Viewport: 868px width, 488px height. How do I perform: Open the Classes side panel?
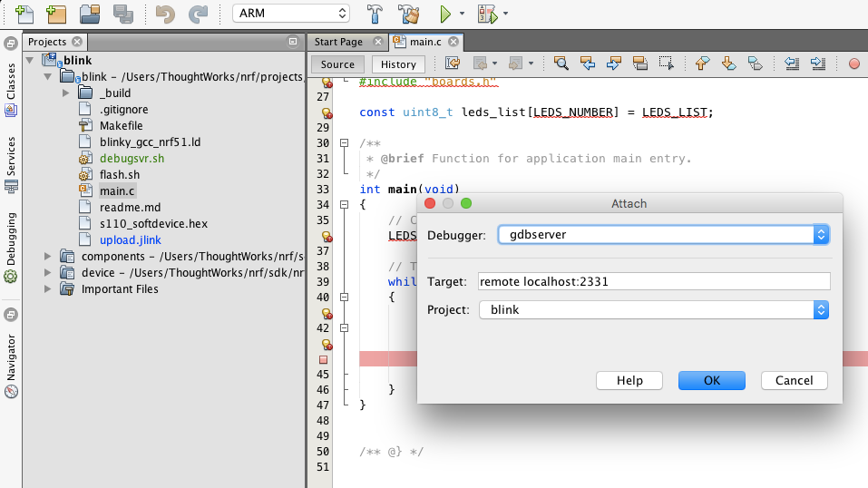(11, 89)
